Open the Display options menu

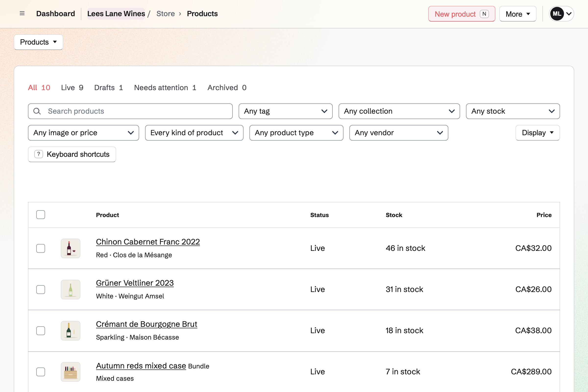(x=538, y=133)
